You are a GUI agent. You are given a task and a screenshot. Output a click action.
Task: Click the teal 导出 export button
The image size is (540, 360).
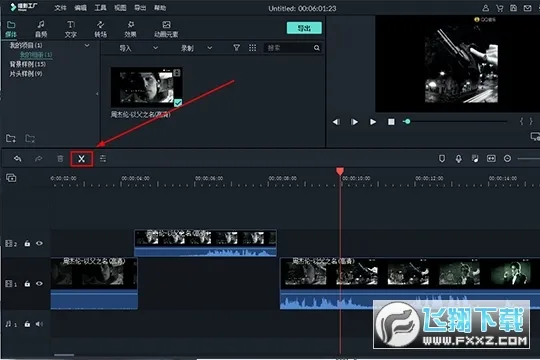coord(304,28)
